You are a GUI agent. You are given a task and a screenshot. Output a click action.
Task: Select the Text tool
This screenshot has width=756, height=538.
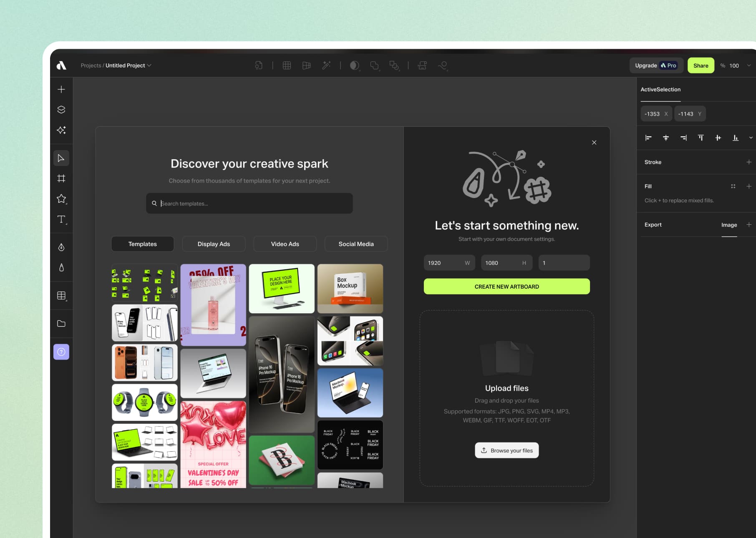[x=61, y=219]
